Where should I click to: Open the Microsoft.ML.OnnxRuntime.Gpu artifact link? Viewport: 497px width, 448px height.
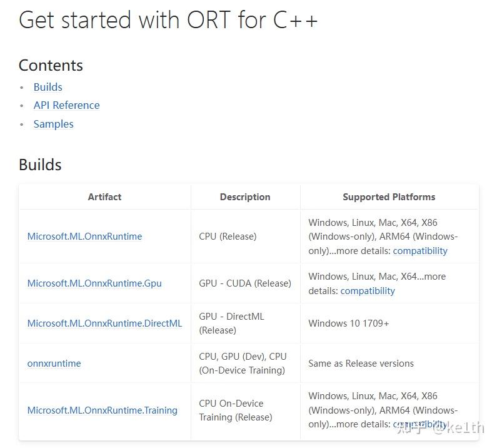94,283
